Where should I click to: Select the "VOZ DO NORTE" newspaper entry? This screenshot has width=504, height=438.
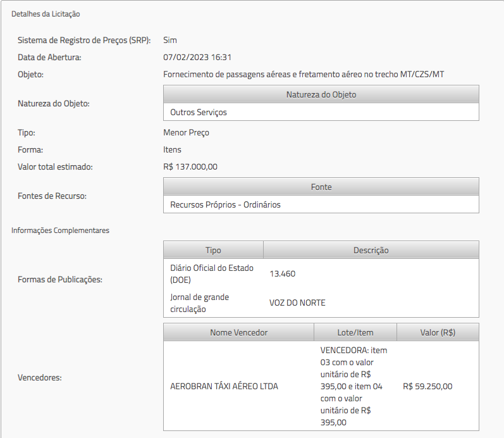click(297, 303)
